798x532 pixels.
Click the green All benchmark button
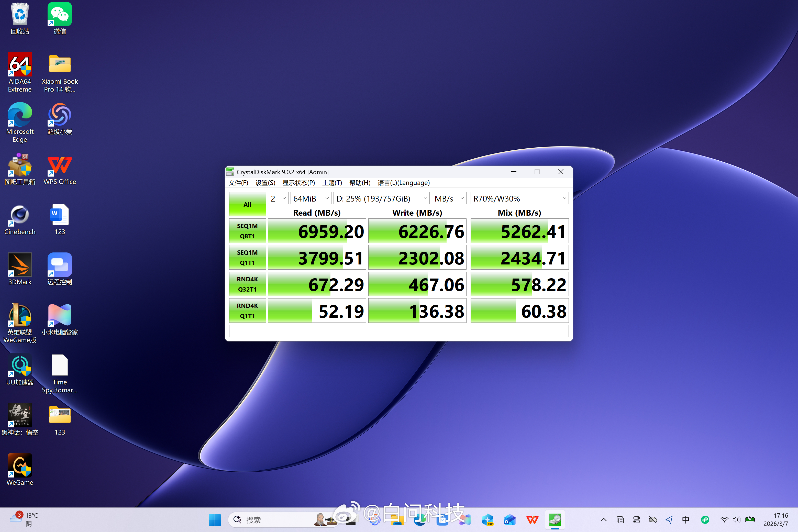[x=247, y=204]
